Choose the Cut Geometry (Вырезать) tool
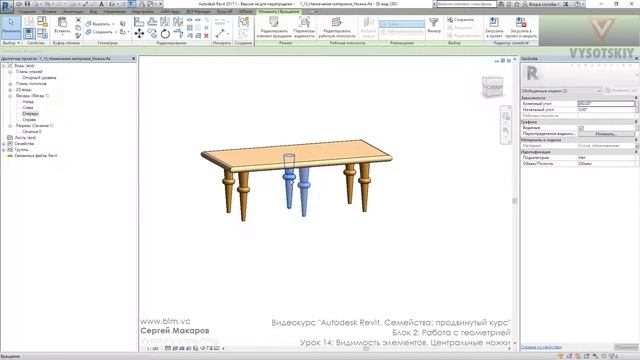 coord(100,24)
